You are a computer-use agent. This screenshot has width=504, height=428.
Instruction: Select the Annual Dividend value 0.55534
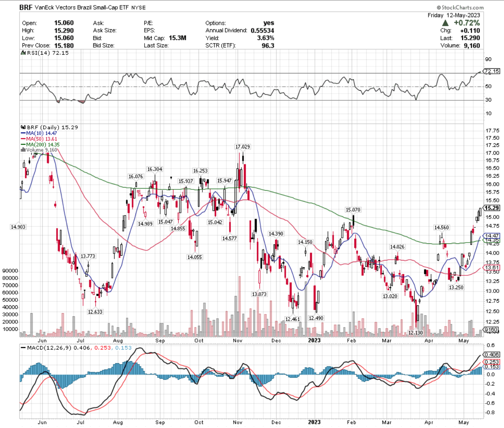[x=262, y=30]
